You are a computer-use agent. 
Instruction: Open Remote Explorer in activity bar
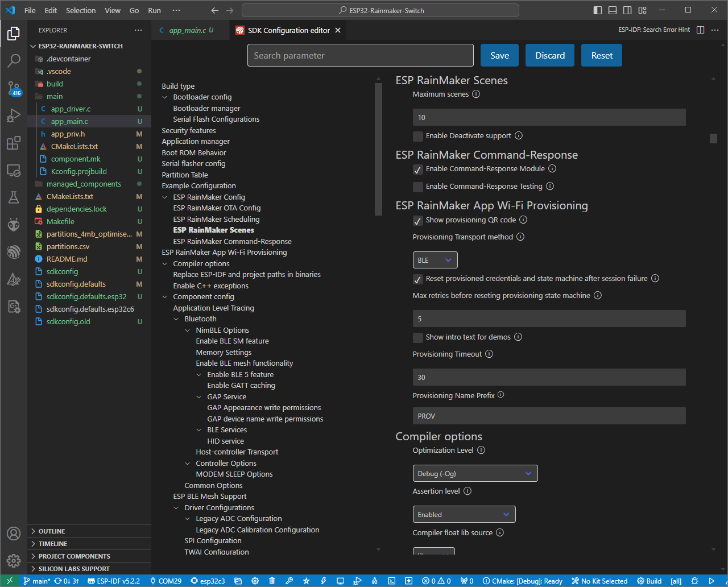click(14, 170)
